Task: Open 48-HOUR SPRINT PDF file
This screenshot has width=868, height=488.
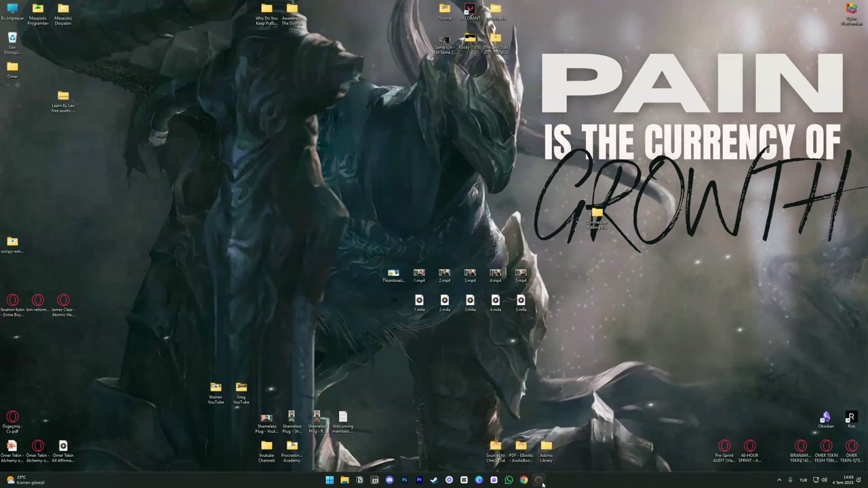Action: pos(750,451)
